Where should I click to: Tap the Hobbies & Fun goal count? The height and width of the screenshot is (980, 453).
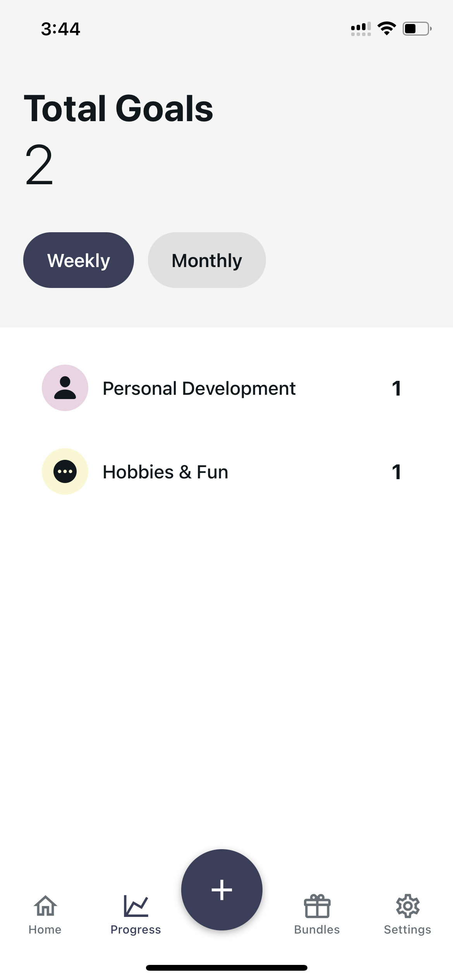(x=396, y=472)
